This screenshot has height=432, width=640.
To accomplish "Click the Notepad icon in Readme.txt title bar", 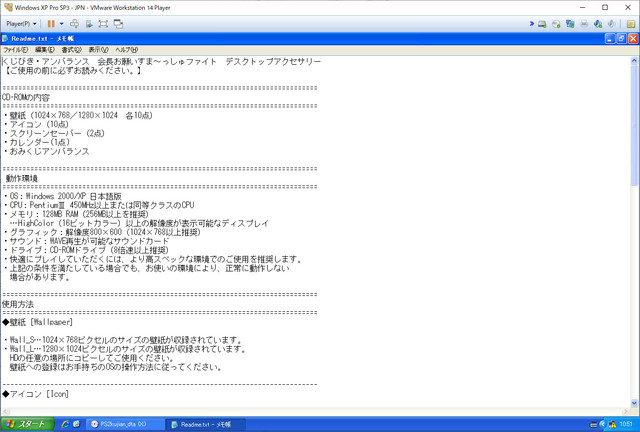I will [5, 38].
